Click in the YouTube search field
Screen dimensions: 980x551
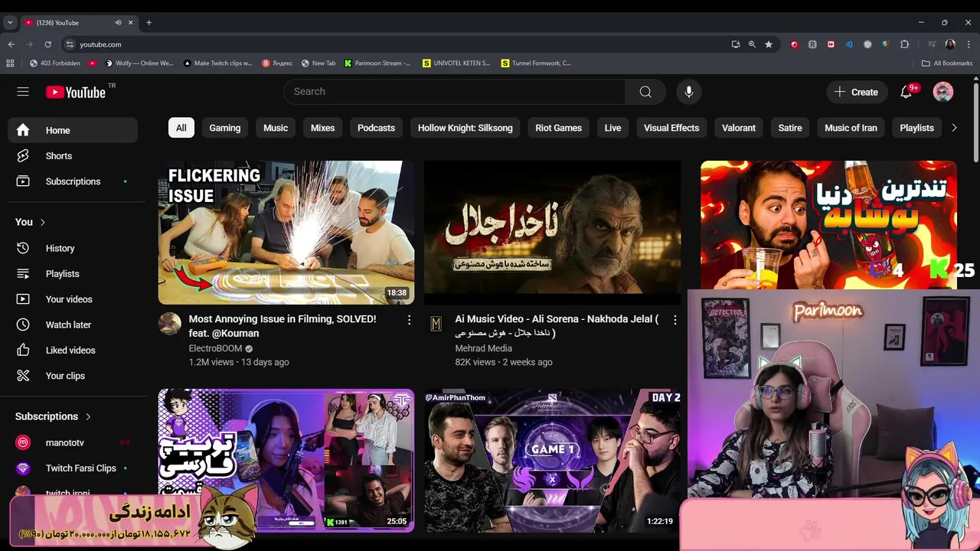[x=455, y=92]
